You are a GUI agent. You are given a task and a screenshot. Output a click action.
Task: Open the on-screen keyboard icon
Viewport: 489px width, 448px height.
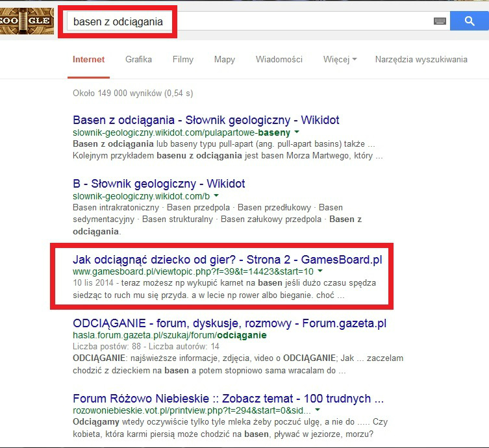[x=440, y=21]
